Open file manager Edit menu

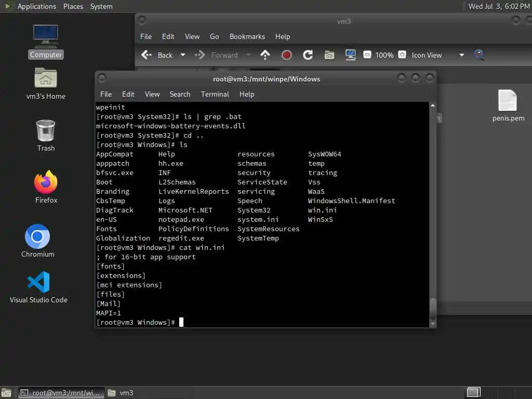(x=168, y=37)
